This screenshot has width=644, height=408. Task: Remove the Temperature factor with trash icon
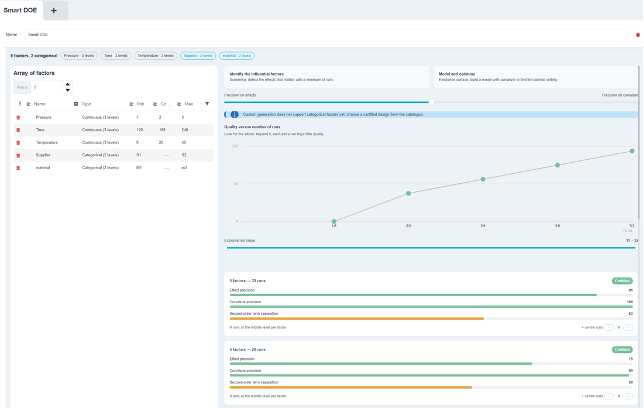tap(18, 143)
